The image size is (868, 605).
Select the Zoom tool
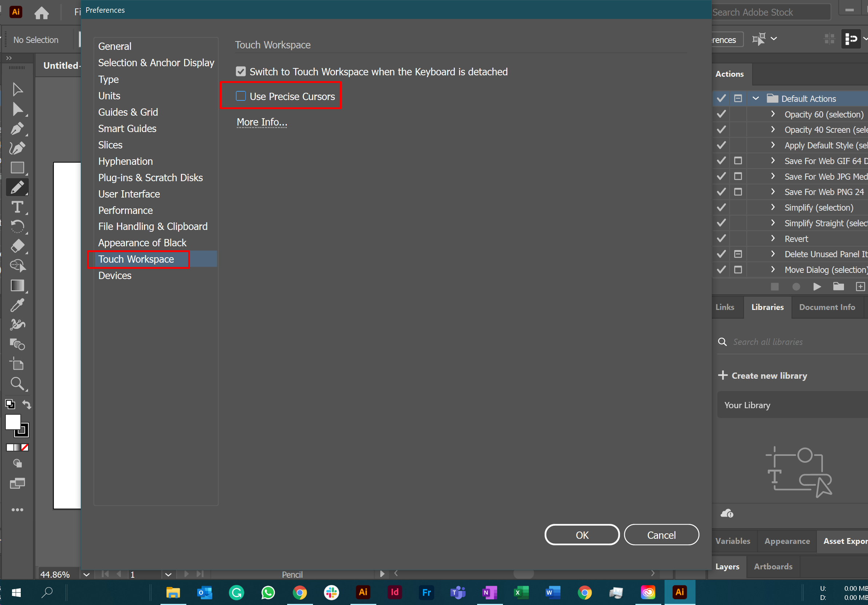(17, 384)
